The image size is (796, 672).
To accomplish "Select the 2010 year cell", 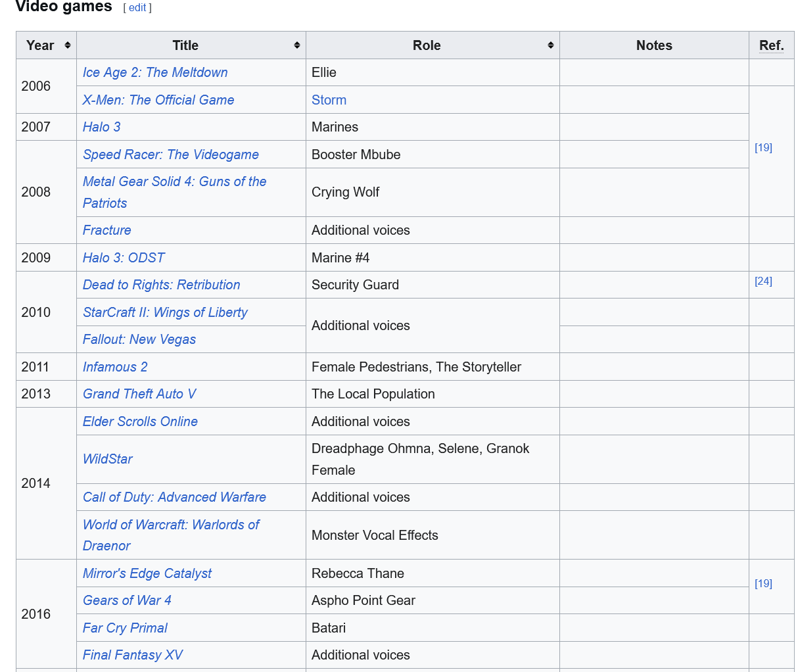I will (x=46, y=312).
